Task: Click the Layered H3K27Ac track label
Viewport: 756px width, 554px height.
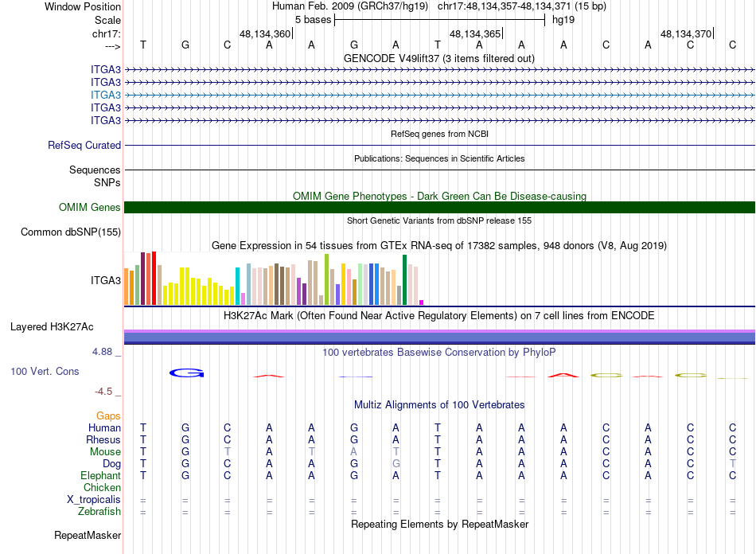Action: tap(52, 327)
